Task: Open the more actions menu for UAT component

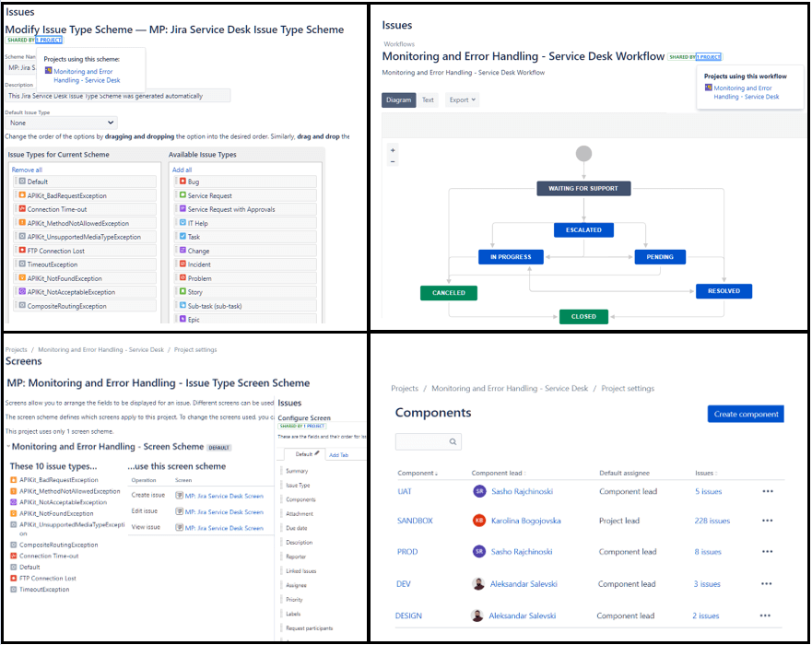Action: point(768,491)
